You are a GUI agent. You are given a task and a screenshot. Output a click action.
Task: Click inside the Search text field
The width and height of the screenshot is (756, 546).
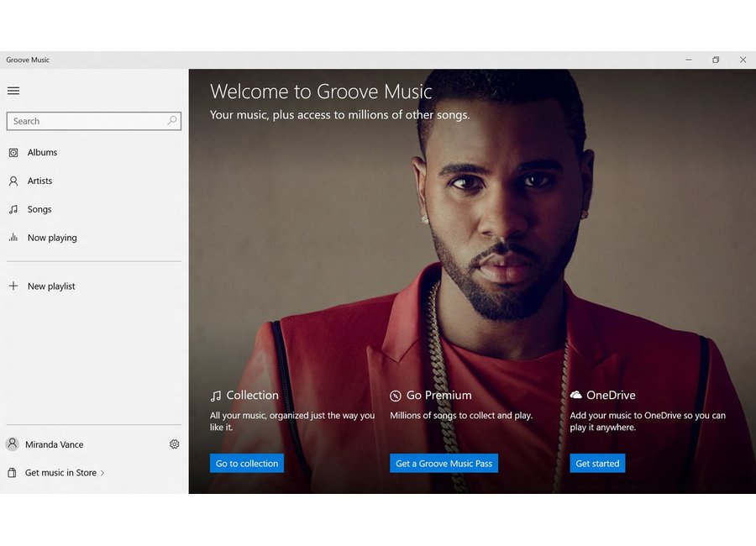(84, 121)
